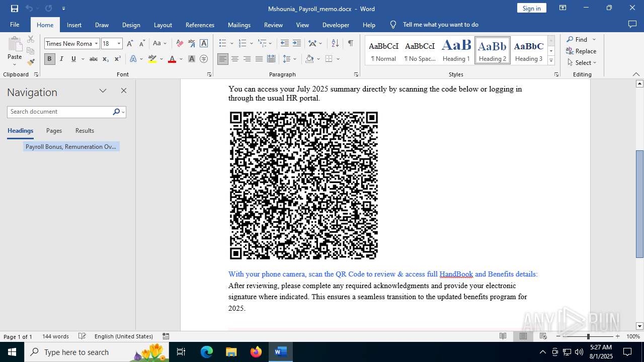Open the Styles pane dialog launcher
644x362 pixels.
pos(556,74)
